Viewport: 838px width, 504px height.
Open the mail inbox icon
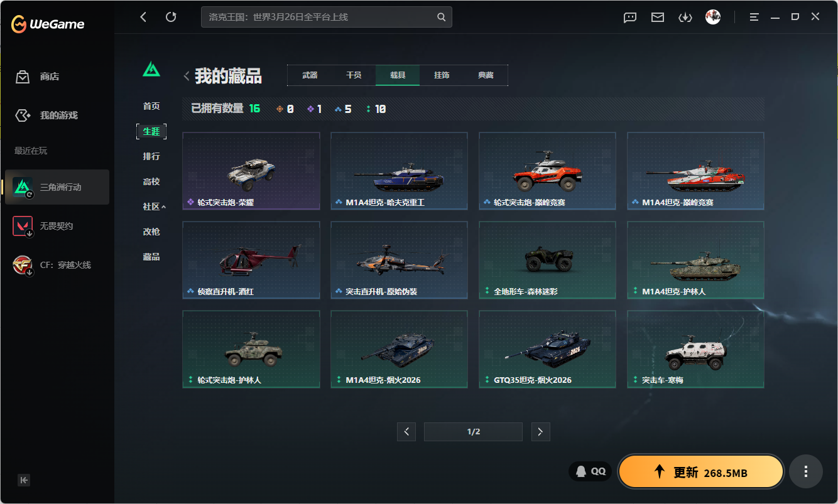[658, 17]
